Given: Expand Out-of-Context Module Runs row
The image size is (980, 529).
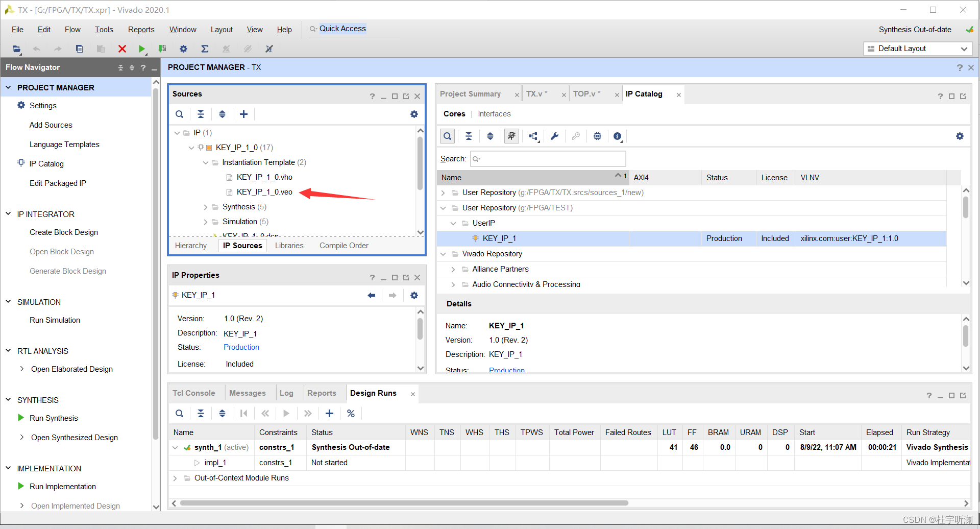Looking at the screenshot, I should click(x=175, y=478).
